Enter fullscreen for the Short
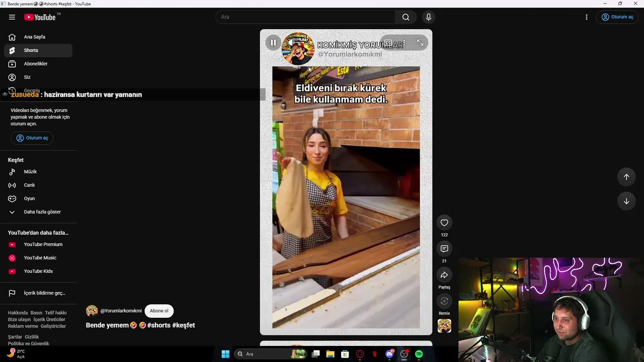Image resolution: width=644 pixels, height=362 pixels. tap(420, 43)
